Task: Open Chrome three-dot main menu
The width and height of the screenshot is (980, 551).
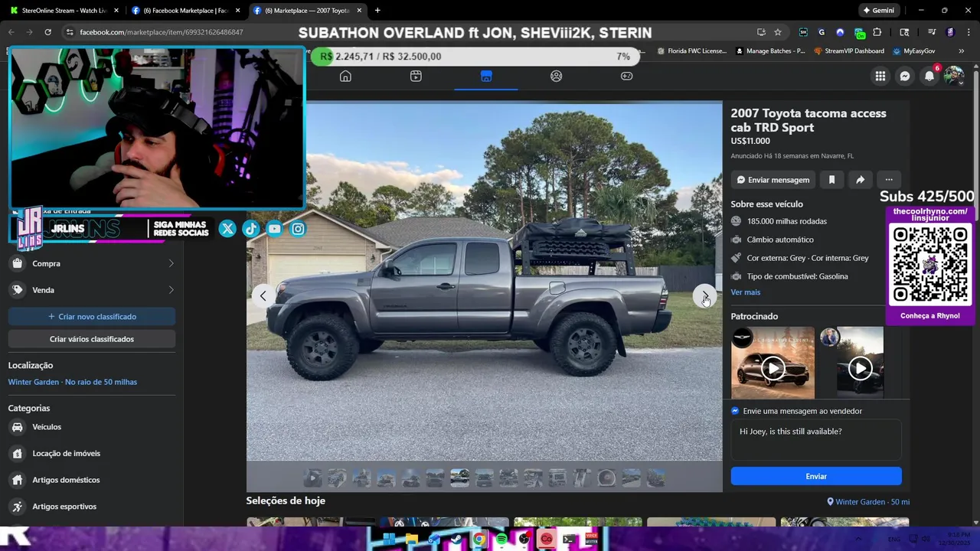Action: 968,32
